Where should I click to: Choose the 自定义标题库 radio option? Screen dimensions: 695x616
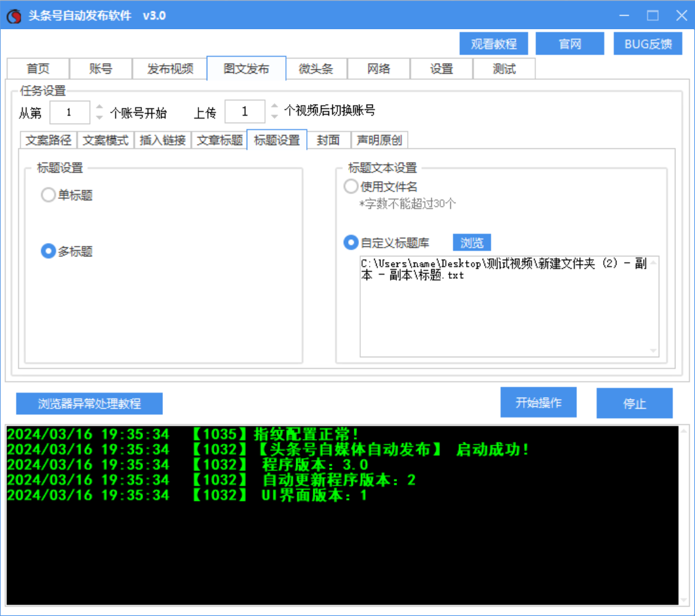[387, 242]
